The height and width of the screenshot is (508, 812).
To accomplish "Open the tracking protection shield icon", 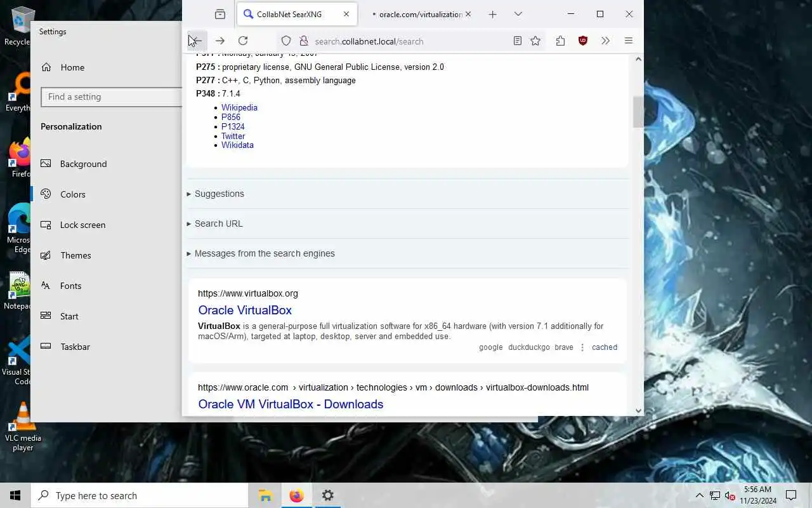I will [286, 41].
